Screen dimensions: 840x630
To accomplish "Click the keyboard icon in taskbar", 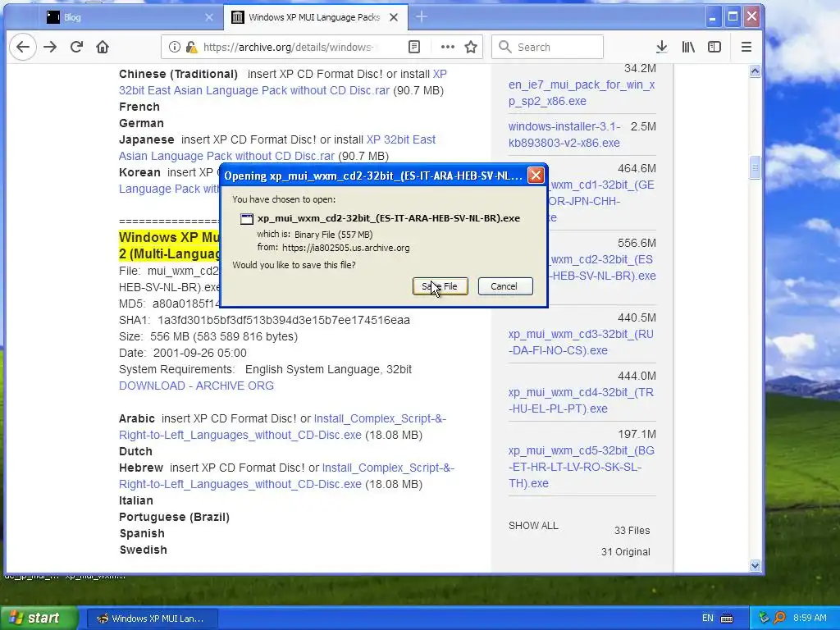I will click(727, 619).
